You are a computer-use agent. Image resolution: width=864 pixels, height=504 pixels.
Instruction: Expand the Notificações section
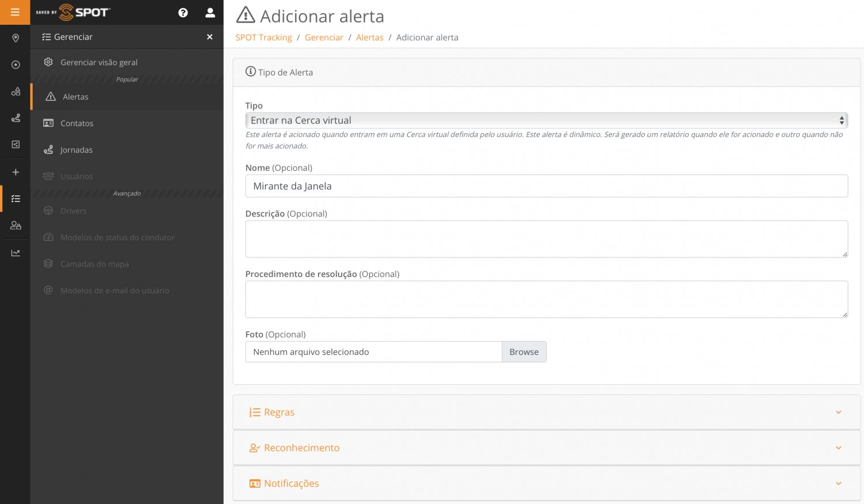(546, 484)
